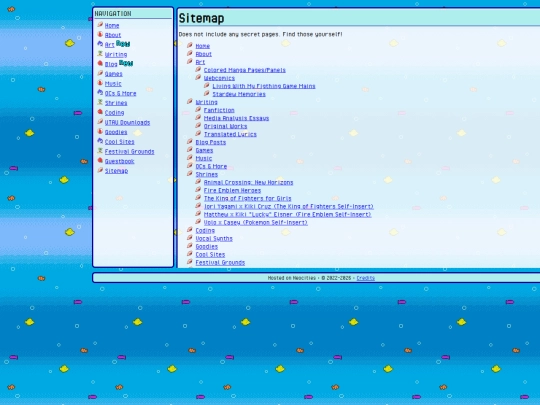
Task: Click the icon beside sidebar Coding
Action: pos(100,112)
